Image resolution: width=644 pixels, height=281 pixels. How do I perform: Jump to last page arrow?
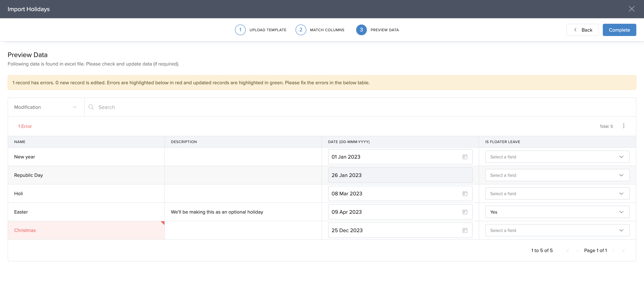tap(623, 251)
